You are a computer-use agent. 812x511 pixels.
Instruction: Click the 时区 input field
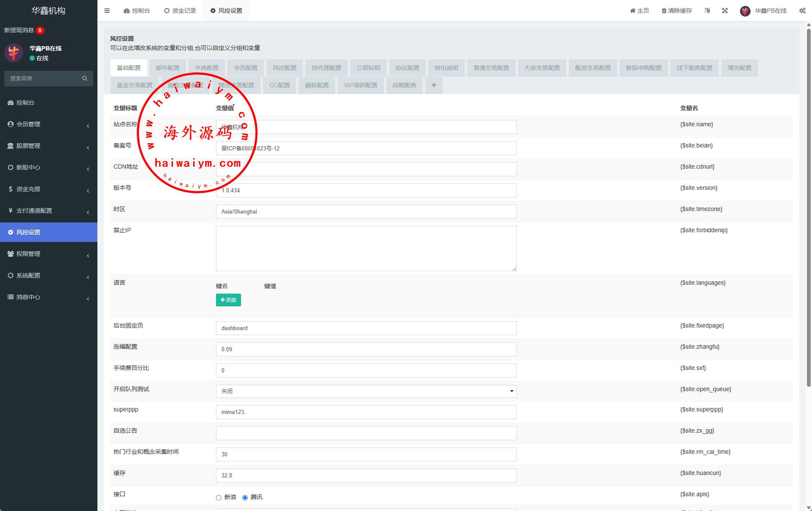pos(366,211)
